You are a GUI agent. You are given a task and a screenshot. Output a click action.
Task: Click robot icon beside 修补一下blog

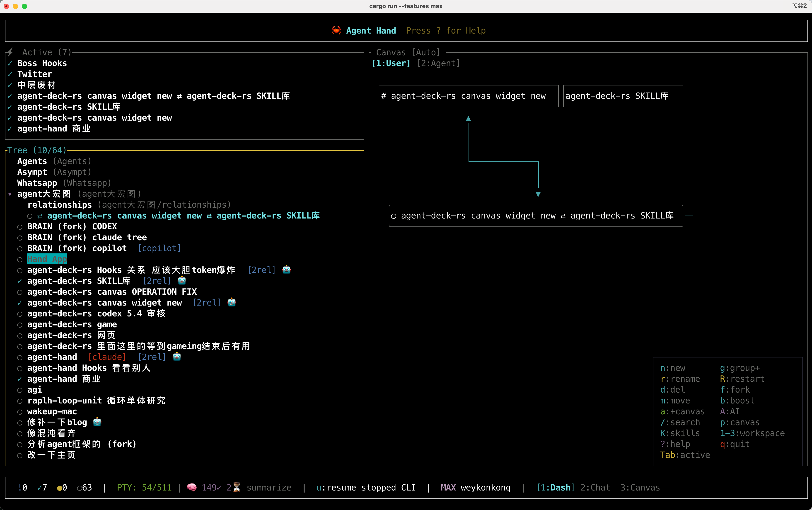[x=97, y=422]
